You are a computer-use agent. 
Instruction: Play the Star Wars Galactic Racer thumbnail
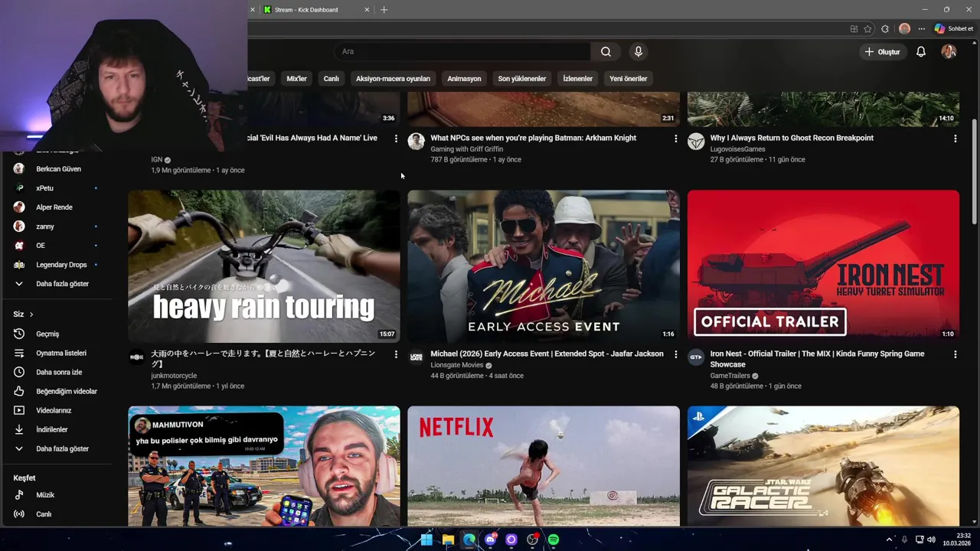point(823,466)
